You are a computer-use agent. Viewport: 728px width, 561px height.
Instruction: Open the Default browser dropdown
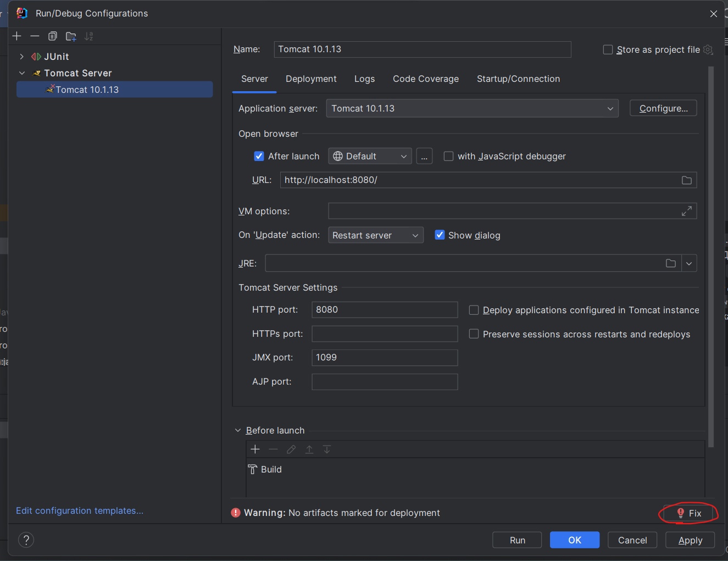pos(370,156)
